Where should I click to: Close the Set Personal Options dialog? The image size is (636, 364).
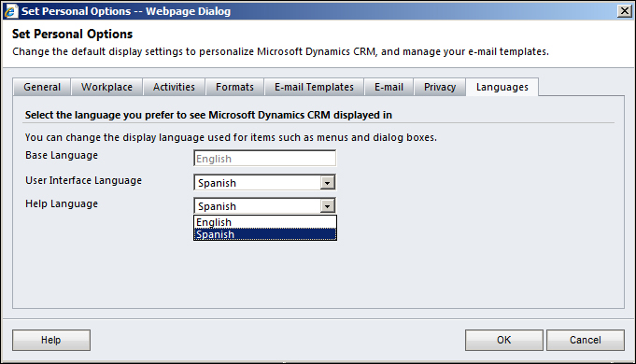coord(625,11)
